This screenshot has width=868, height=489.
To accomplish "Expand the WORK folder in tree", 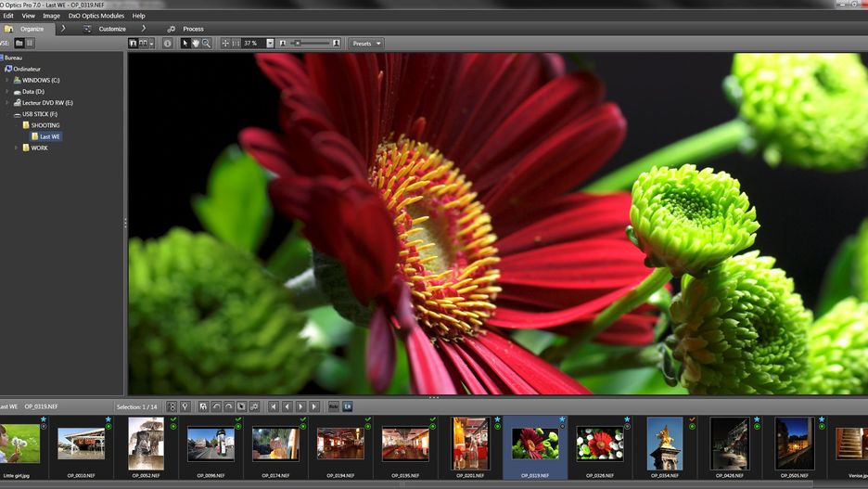I will click(x=16, y=148).
